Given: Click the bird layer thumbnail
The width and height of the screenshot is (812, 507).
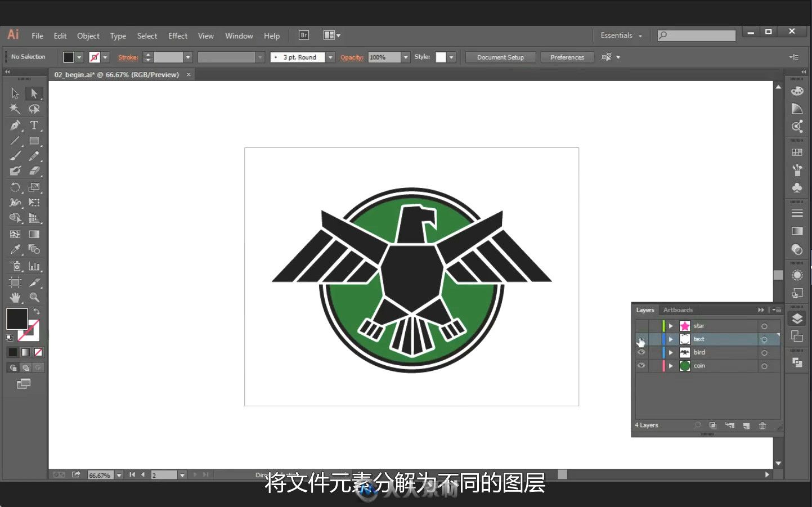Looking at the screenshot, I should tap(685, 352).
